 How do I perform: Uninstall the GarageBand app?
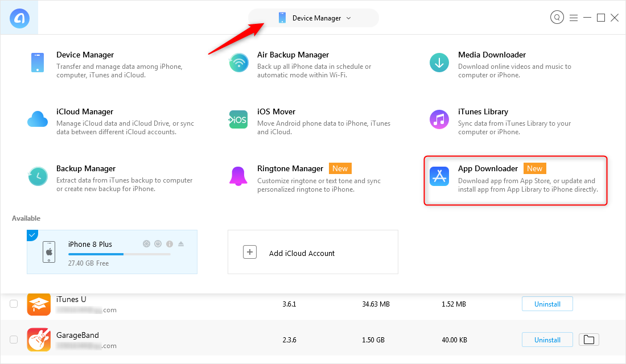547,340
